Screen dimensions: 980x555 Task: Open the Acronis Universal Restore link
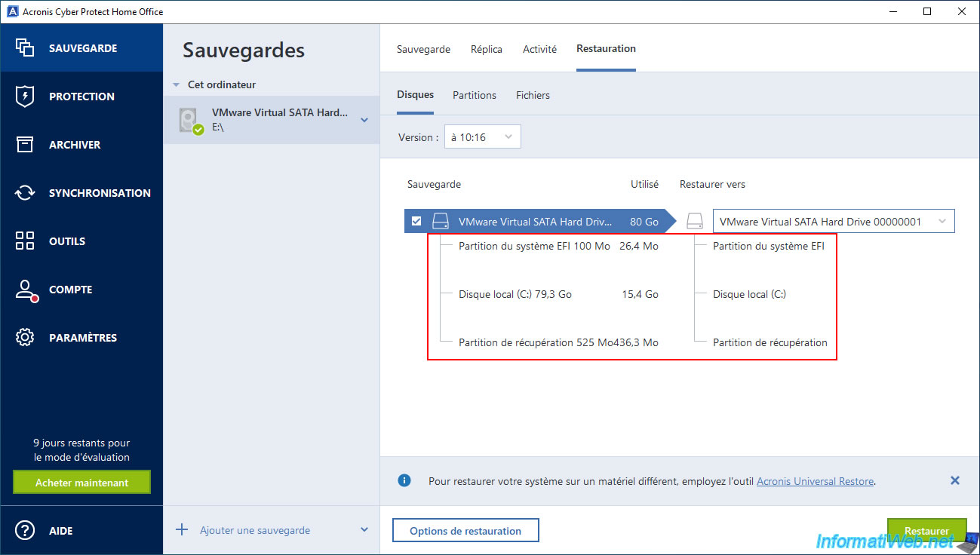tap(815, 481)
